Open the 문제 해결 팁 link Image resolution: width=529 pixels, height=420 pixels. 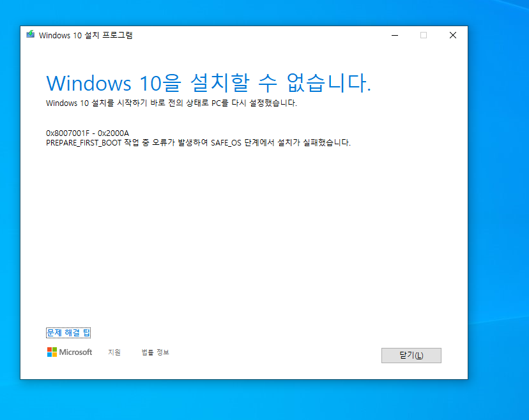68,333
